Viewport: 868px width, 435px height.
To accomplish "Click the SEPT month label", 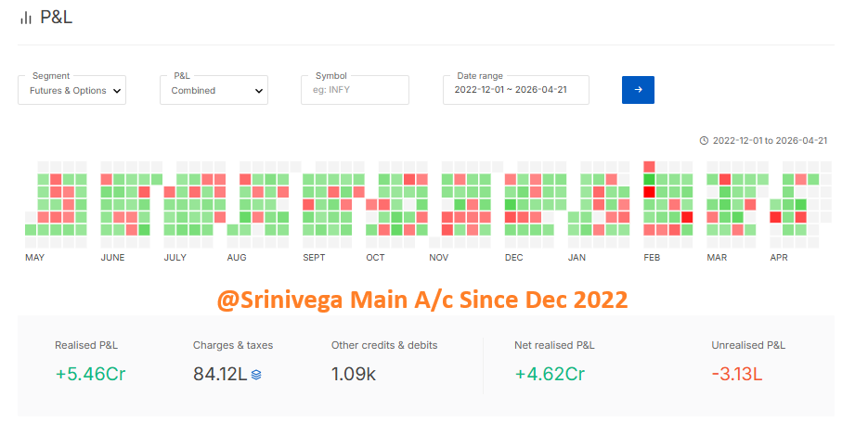I will click(x=314, y=258).
